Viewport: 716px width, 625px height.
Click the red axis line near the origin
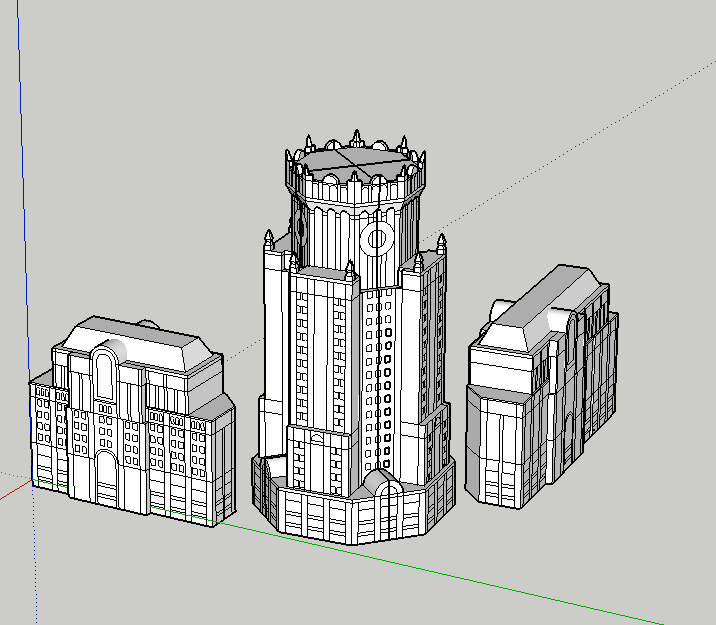(x=12, y=492)
